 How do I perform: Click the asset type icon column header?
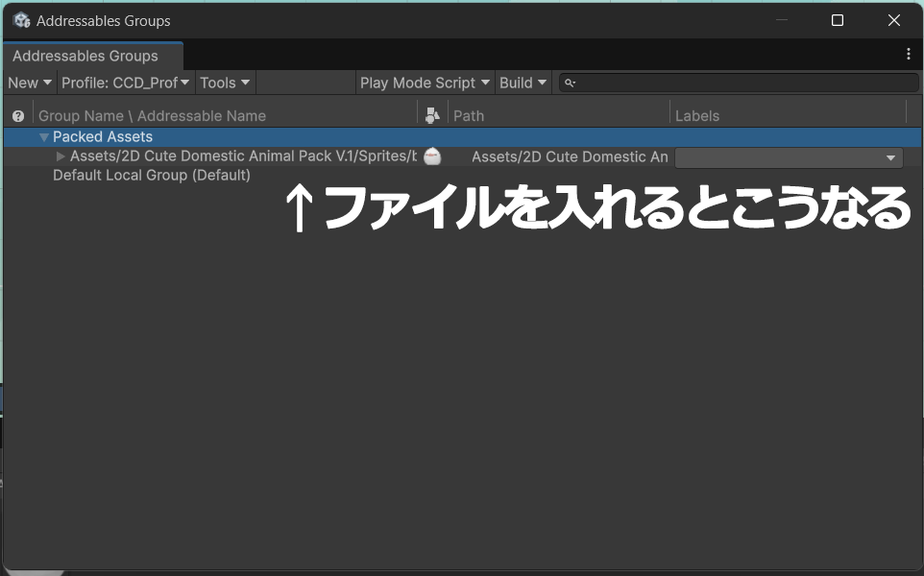pyautogui.click(x=432, y=115)
